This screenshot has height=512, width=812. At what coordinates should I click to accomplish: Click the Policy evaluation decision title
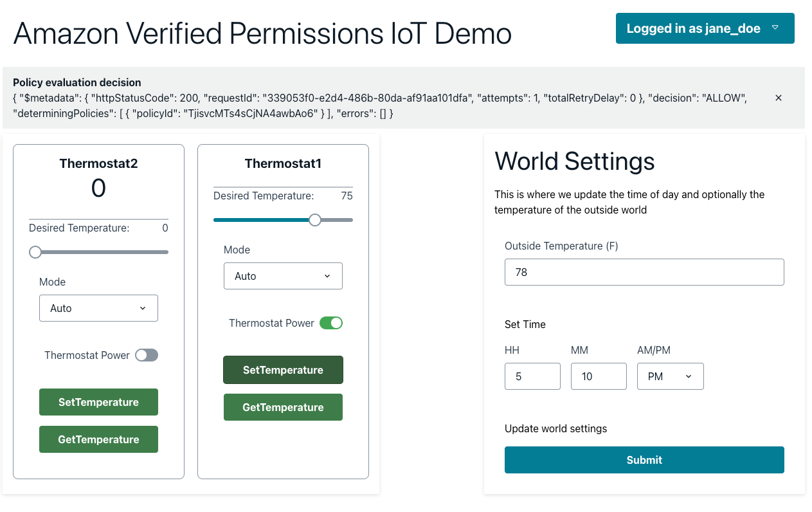pyautogui.click(x=77, y=82)
